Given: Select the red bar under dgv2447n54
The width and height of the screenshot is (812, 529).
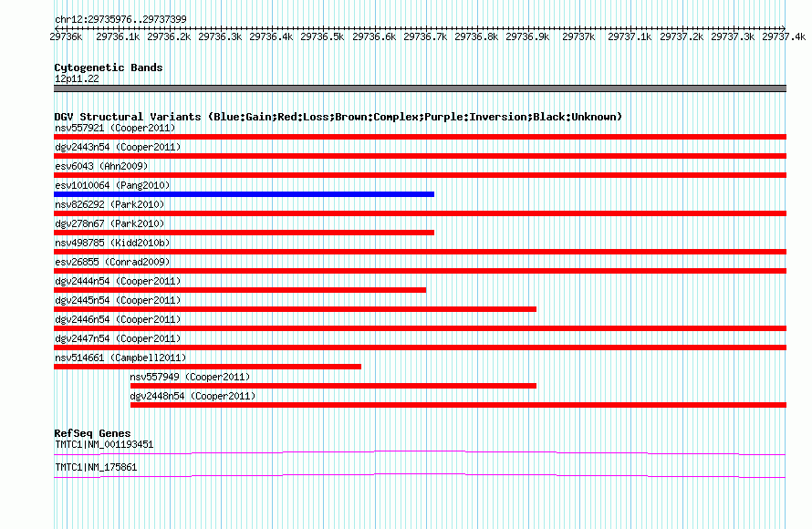Looking at the screenshot, I should click(420, 347).
